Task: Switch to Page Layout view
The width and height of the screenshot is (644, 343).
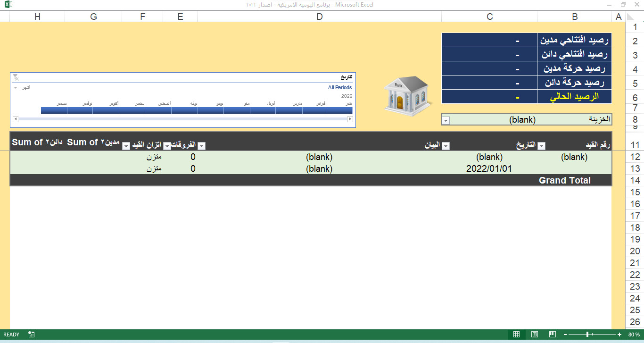Action: 535,335
